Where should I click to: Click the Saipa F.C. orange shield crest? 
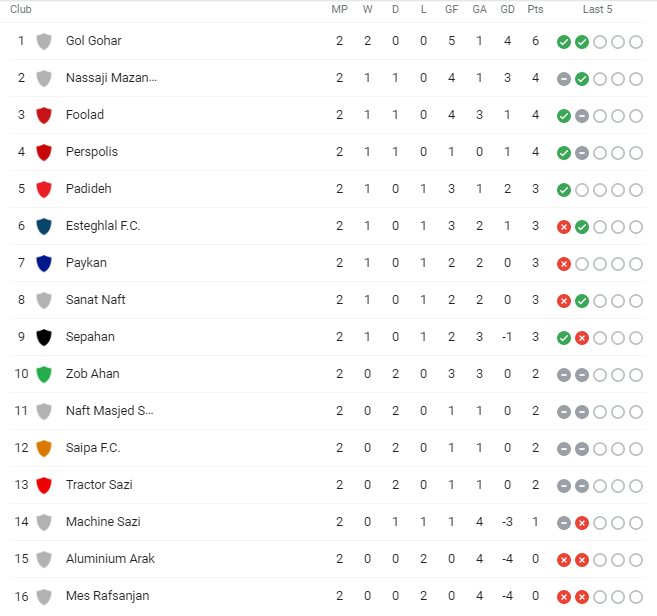44,448
